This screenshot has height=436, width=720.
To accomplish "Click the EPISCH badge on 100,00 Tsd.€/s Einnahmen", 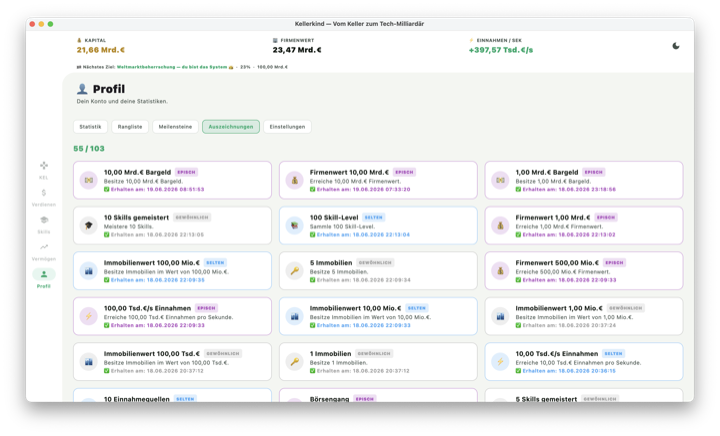I will pyautogui.click(x=206, y=308).
